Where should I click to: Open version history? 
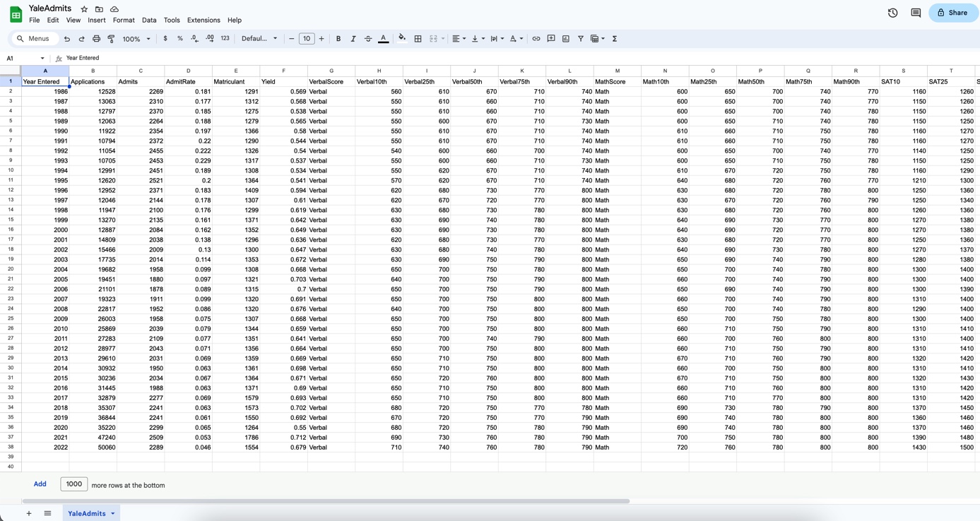point(892,12)
